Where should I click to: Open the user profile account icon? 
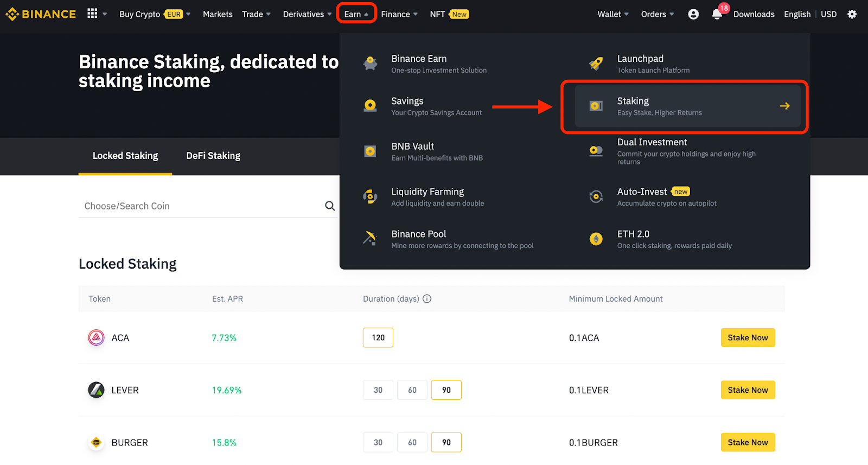693,14
